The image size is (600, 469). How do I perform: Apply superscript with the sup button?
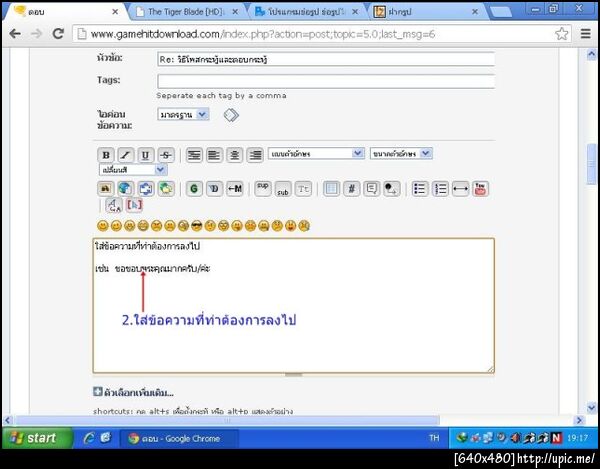263,189
